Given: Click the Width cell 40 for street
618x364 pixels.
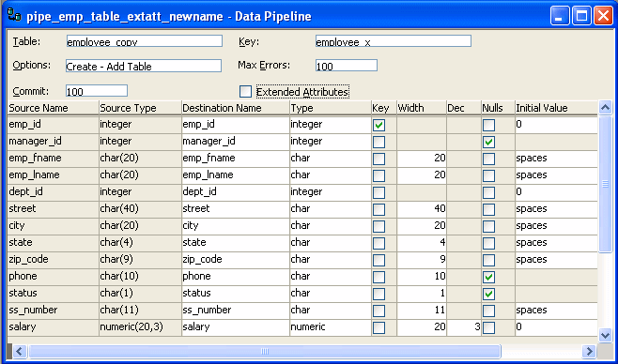Looking at the screenshot, I should click(422, 209).
